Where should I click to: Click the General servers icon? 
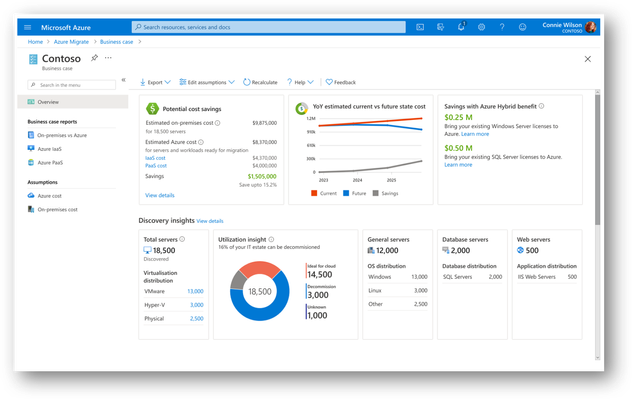[371, 250]
